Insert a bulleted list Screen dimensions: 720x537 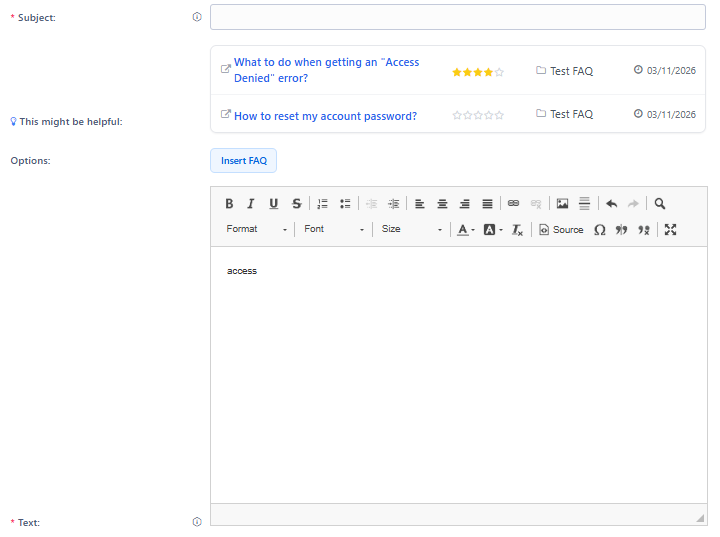(x=345, y=203)
